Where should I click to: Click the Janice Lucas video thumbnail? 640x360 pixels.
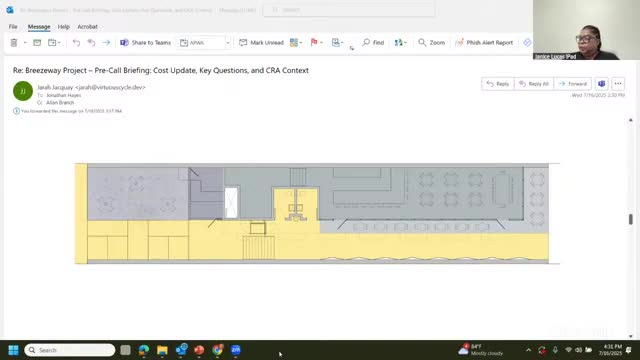pos(586,30)
